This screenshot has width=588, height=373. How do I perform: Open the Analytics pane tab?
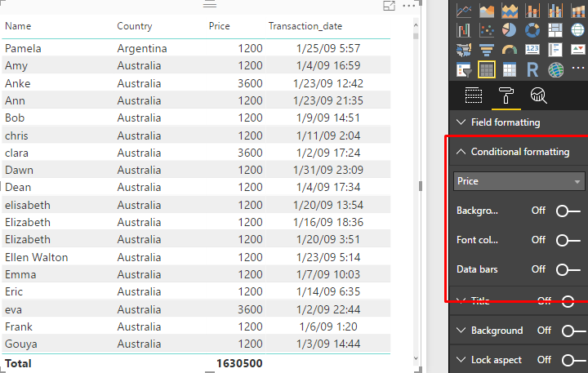[538, 95]
